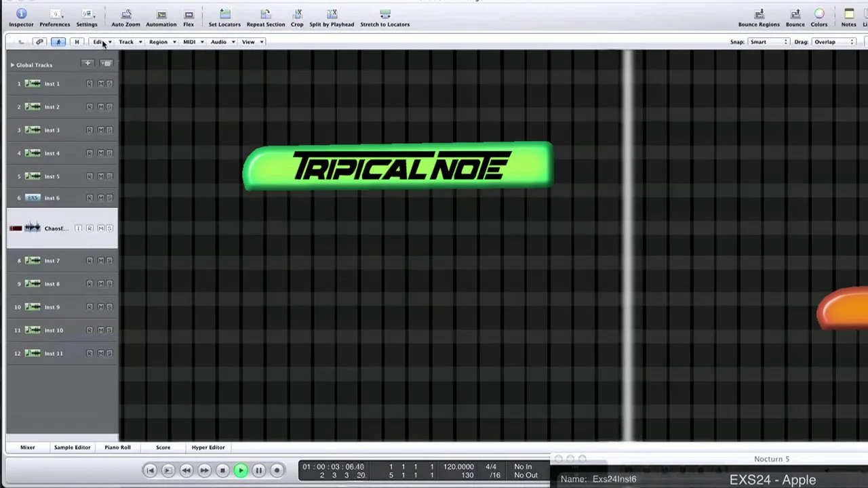The width and height of the screenshot is (868, 488).
Task: Mute the Inst 8 track
Action: [x=100, y=284]
